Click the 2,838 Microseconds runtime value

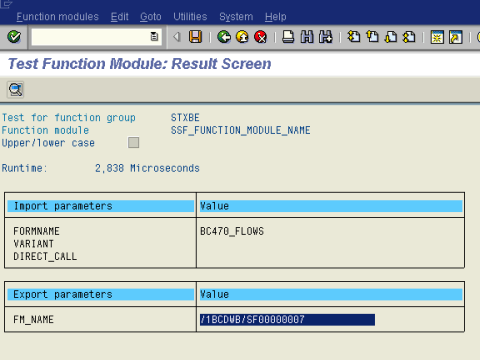pyautogui.click(x=147, y=168)
